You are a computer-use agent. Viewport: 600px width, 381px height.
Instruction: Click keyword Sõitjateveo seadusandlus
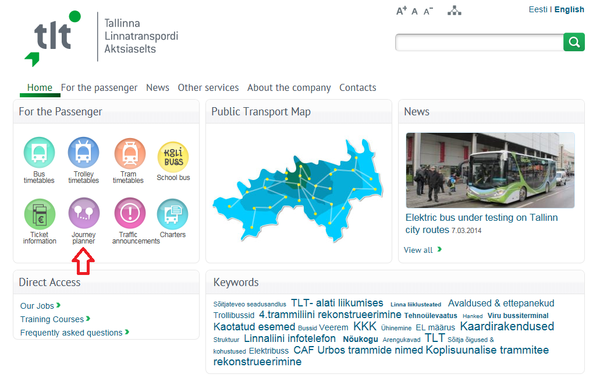249,304
